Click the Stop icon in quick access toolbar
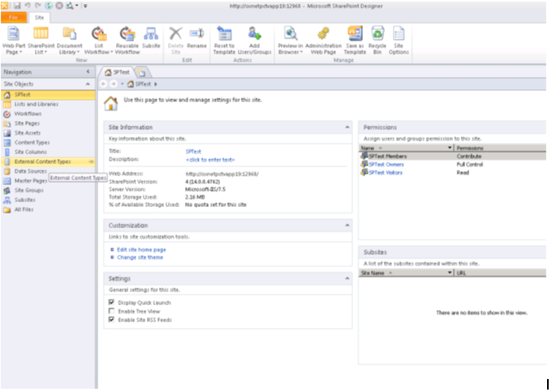Image resolution: width=556 pixels, height=392 pixels. [x=59, y=6]
